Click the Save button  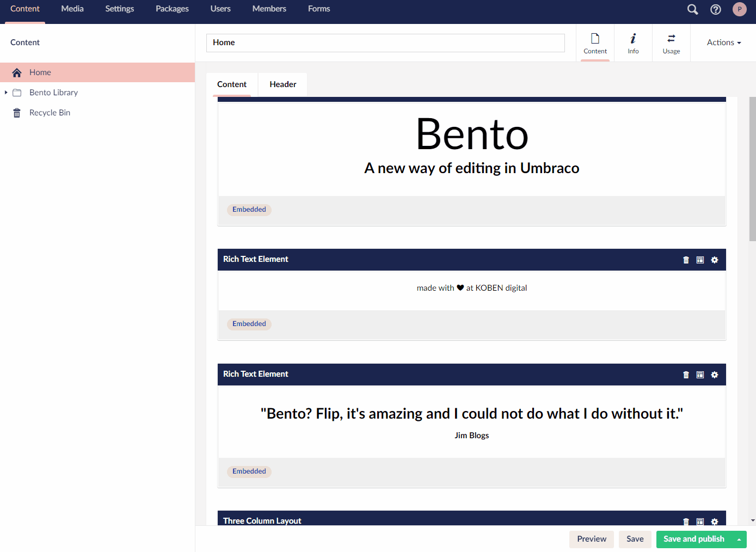click(x=635, y=539)
